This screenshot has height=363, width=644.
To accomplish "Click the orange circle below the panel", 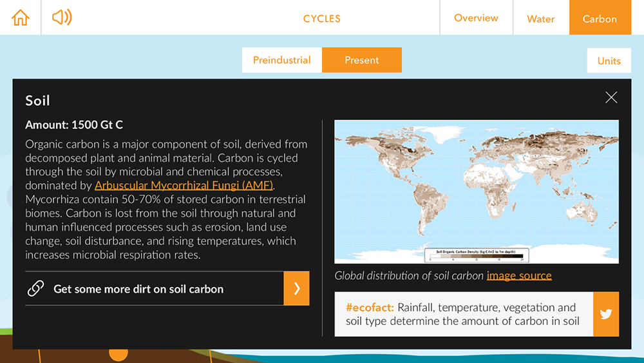I will tap(118, 354).
